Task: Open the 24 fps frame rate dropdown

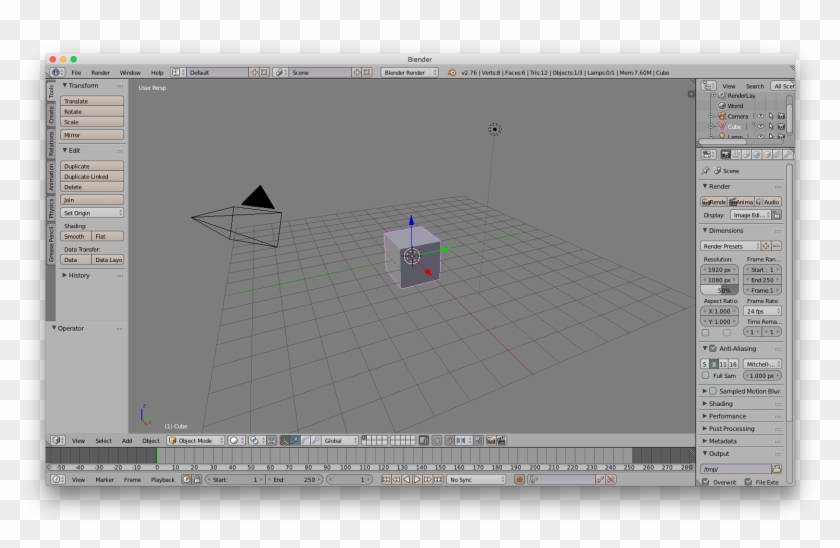Action: [762, 311]
